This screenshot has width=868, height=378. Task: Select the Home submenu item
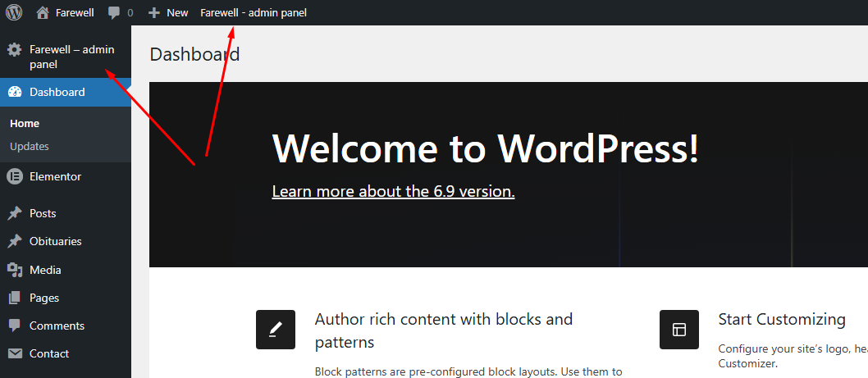coord(25,123)
